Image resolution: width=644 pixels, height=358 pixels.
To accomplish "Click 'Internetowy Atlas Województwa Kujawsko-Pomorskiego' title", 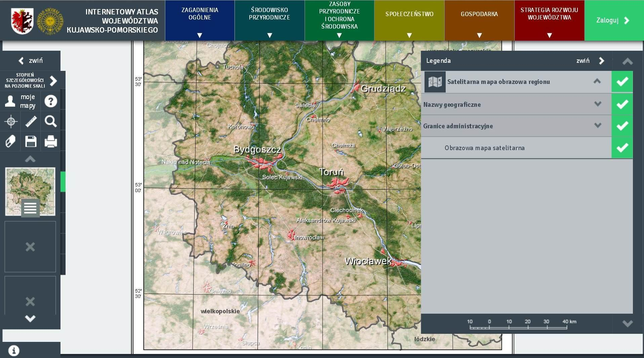I will pos(112,21).
